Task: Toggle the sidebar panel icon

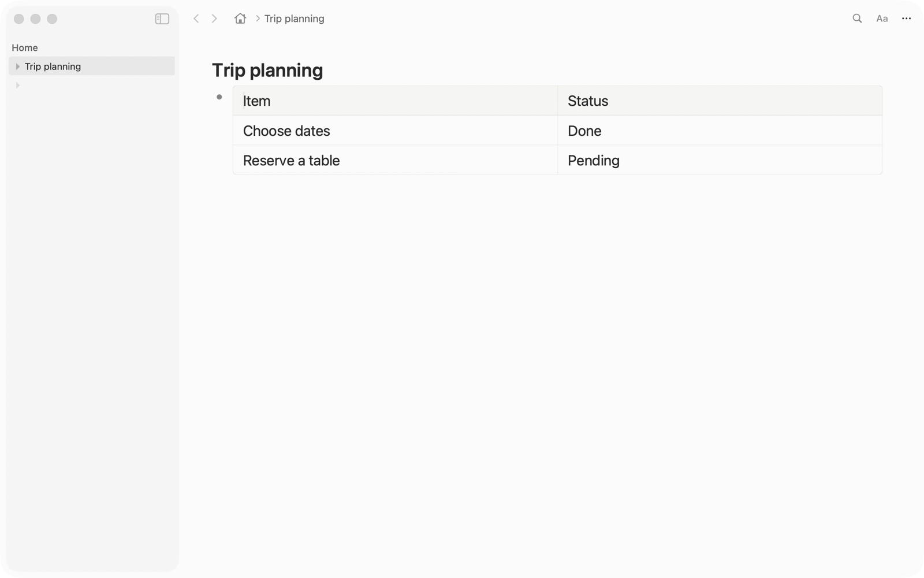Action: [x=162, y=18]
